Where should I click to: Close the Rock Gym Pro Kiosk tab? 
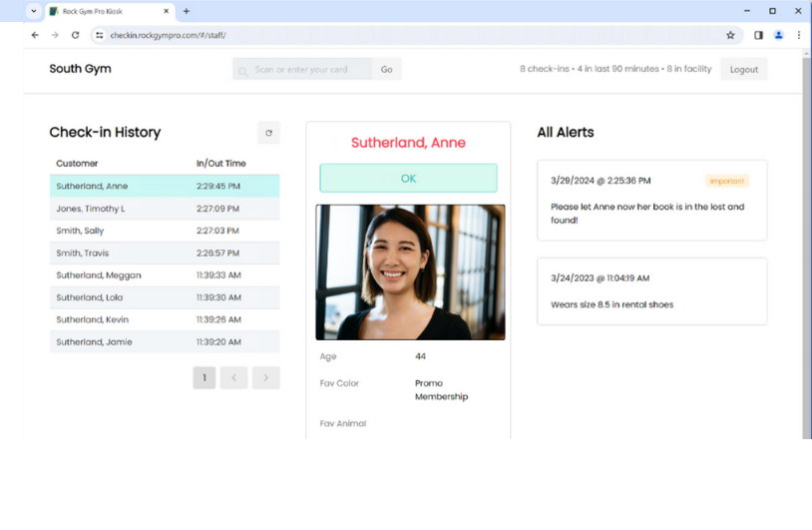[x=167, y=11]
